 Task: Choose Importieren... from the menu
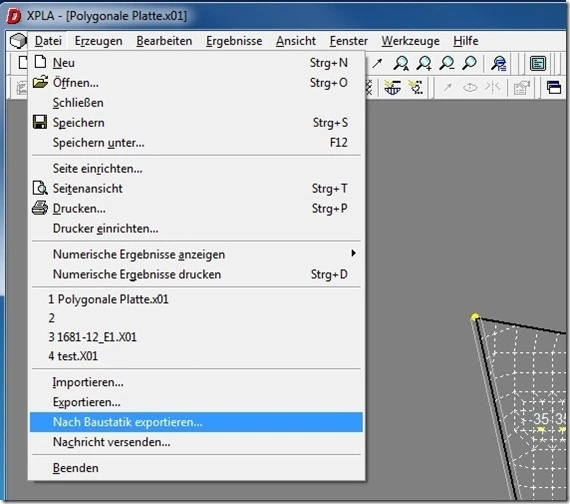(x=196, y=382)
